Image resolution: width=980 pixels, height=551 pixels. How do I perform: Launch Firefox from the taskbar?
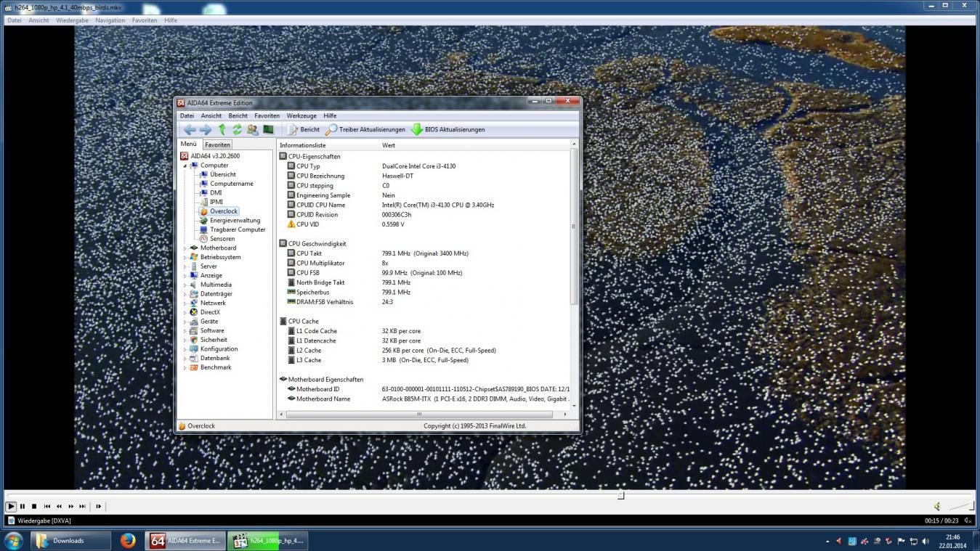128,540
